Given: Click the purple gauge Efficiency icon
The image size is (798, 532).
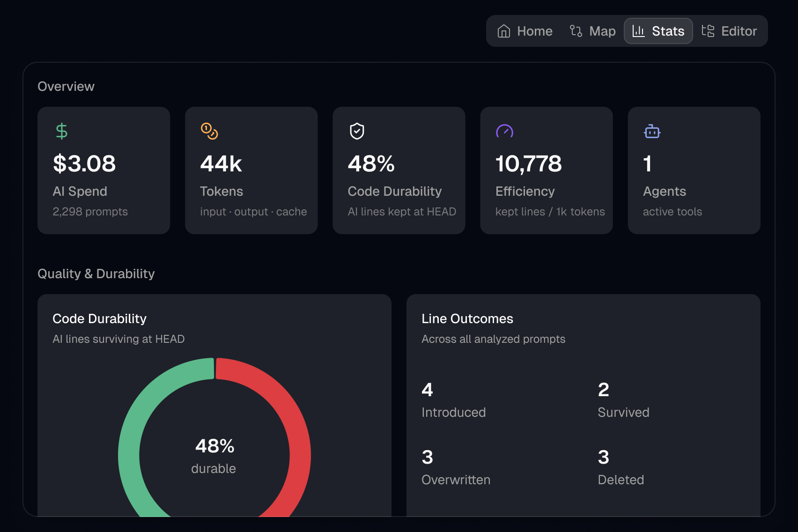Looking at the screenshot, I should [x=505, y=131].
